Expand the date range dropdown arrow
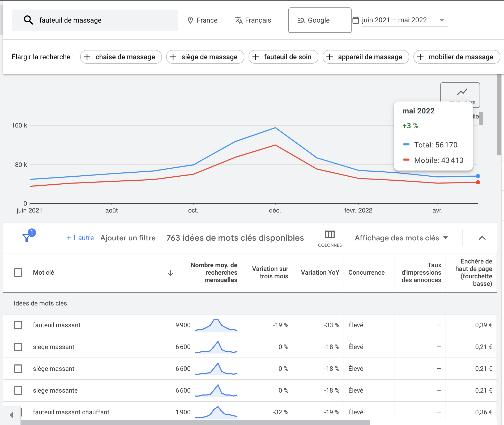The image size is (504, 425). pyautogui.click(x=441, y=20)
